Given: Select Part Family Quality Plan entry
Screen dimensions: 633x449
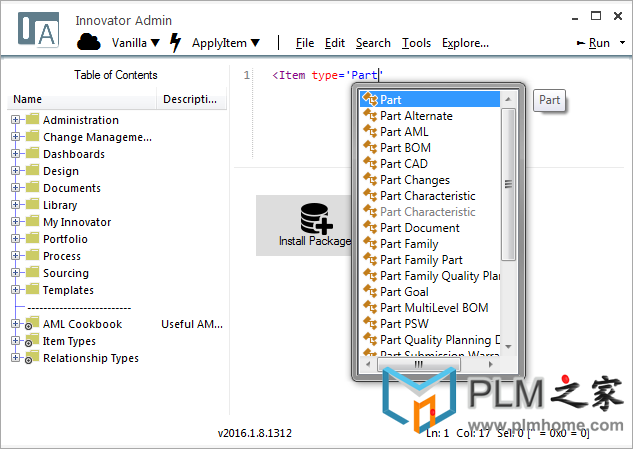Looking at the screenshot, I should click(430, 276).
